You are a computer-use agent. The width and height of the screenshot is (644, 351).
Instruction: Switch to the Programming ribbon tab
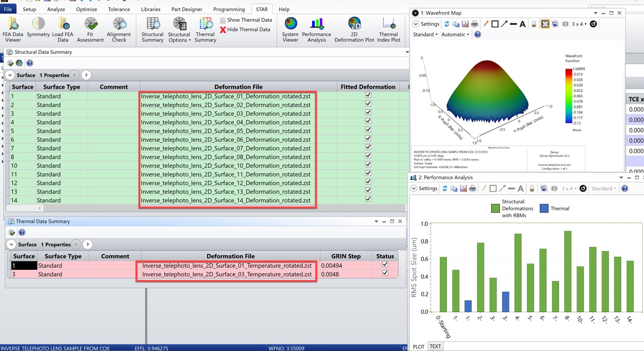tap(229, 9)
